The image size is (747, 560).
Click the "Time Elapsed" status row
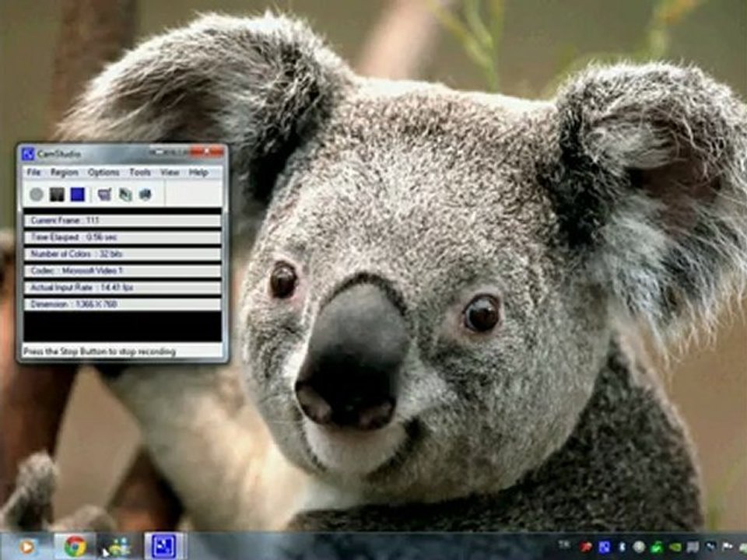pos(122,237)
